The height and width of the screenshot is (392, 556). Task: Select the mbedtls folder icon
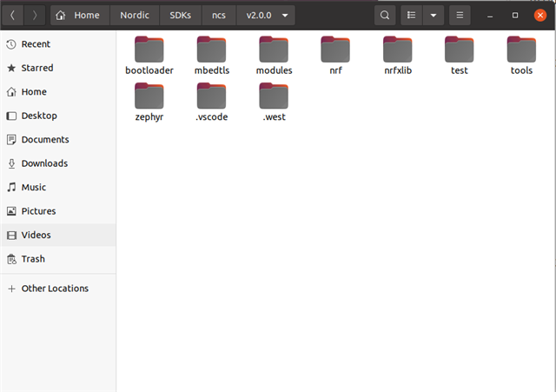point(211,50)
